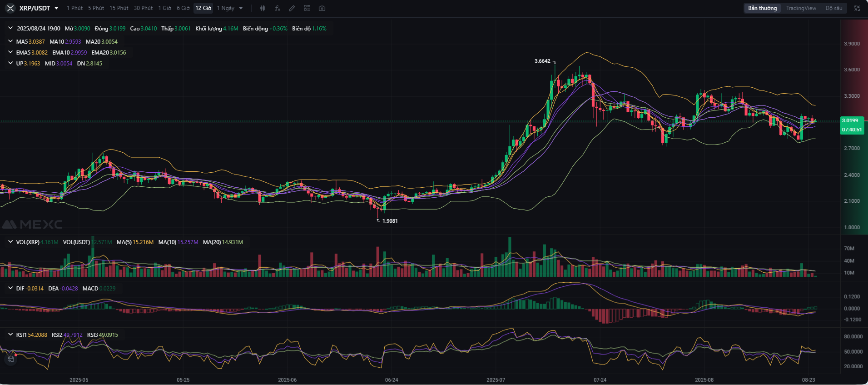This screenshot has width=868, height=385.
Task: Select the 1 Ngày timeframe
Action: click(226, 8)
